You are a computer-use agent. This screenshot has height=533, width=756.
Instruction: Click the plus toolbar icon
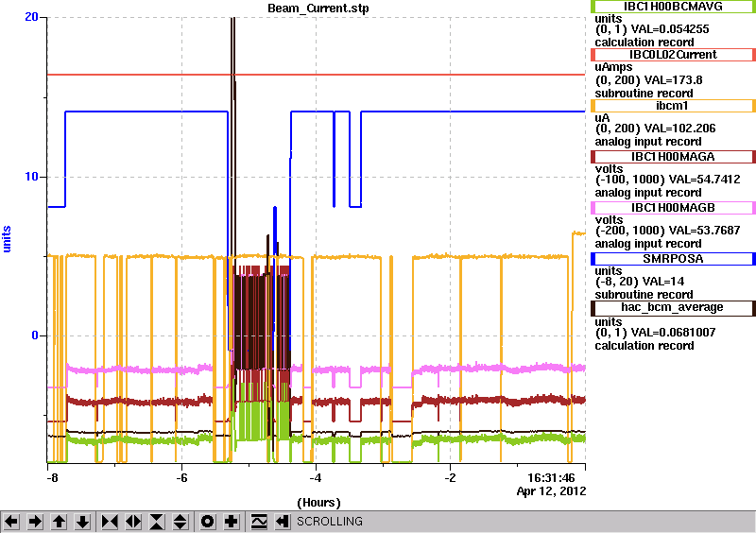click(x=231, y=522)
